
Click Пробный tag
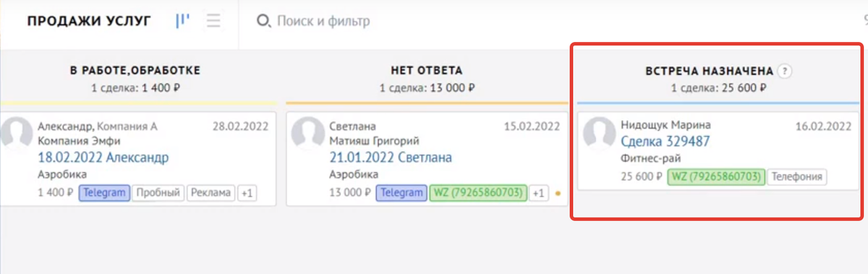click(158, 193)
